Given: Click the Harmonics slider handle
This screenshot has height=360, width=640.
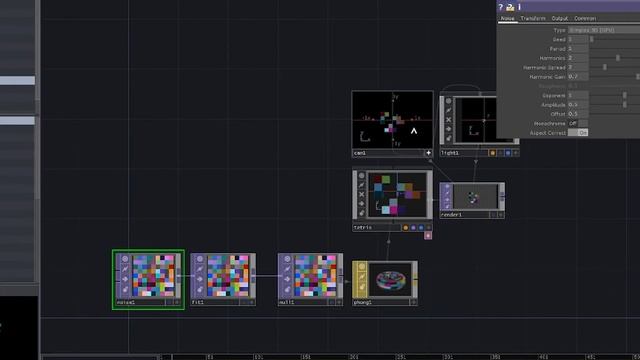Looking at the screenshot, I should pyautogui.click(x=618, y=58).
